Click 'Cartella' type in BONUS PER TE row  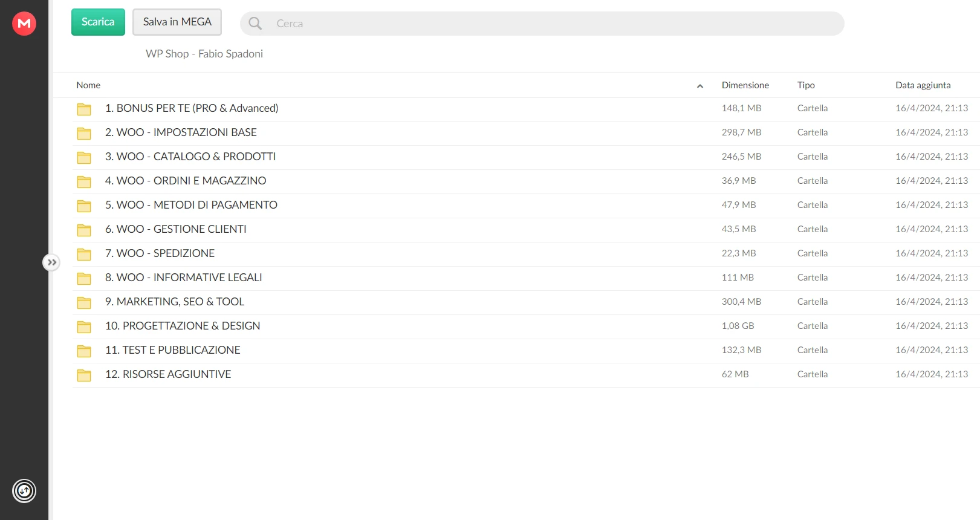pyautogui.click(x=813, y=108)
